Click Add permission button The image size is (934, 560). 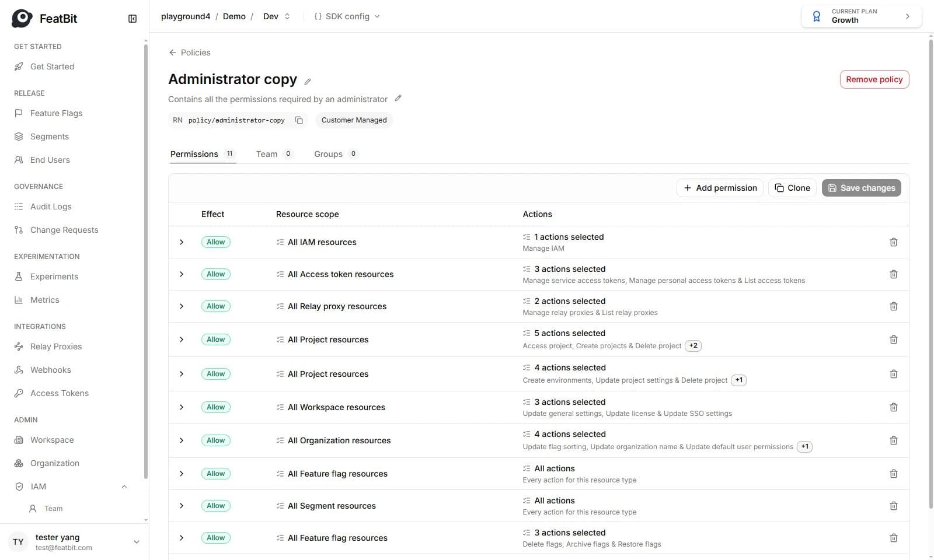[x=720, y=188]
